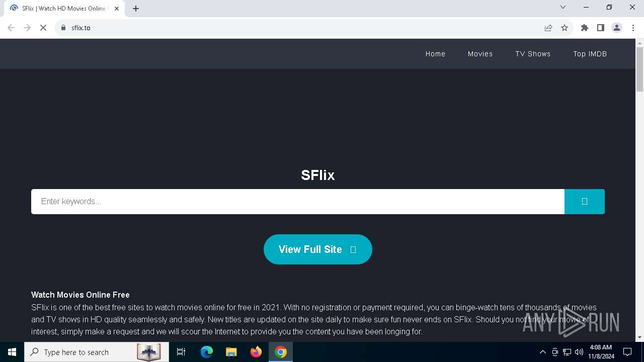644x362 pixels.
Task: Click the View Full Site button
Action: point(318,249)
